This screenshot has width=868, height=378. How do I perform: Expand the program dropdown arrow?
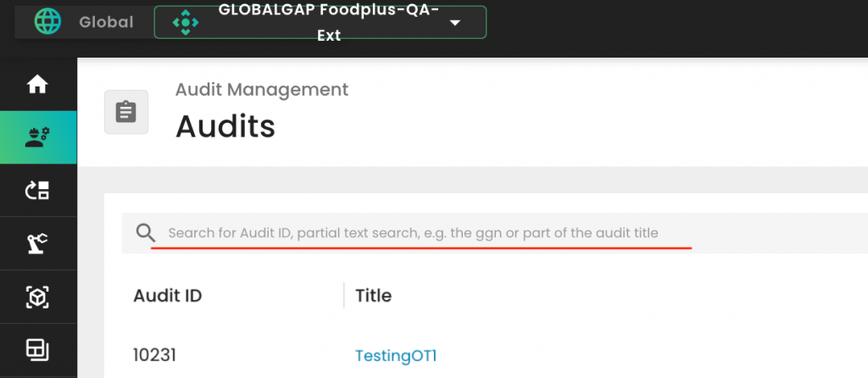tap(454, 23)
